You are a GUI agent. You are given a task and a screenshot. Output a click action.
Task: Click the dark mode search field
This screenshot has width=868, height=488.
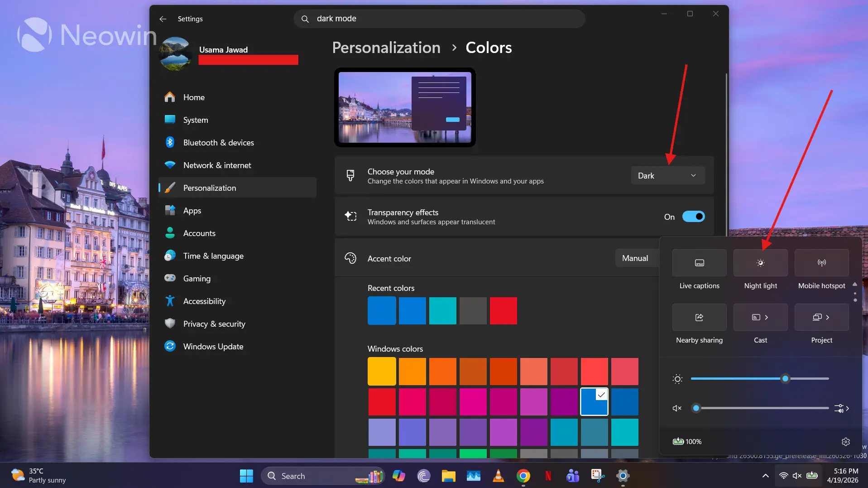pyautogui.click(x=439, y=19)
